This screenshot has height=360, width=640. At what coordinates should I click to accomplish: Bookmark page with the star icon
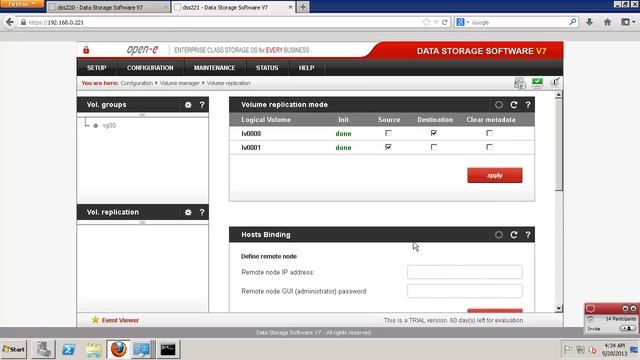pyautogui.click(x=427, y=22)
